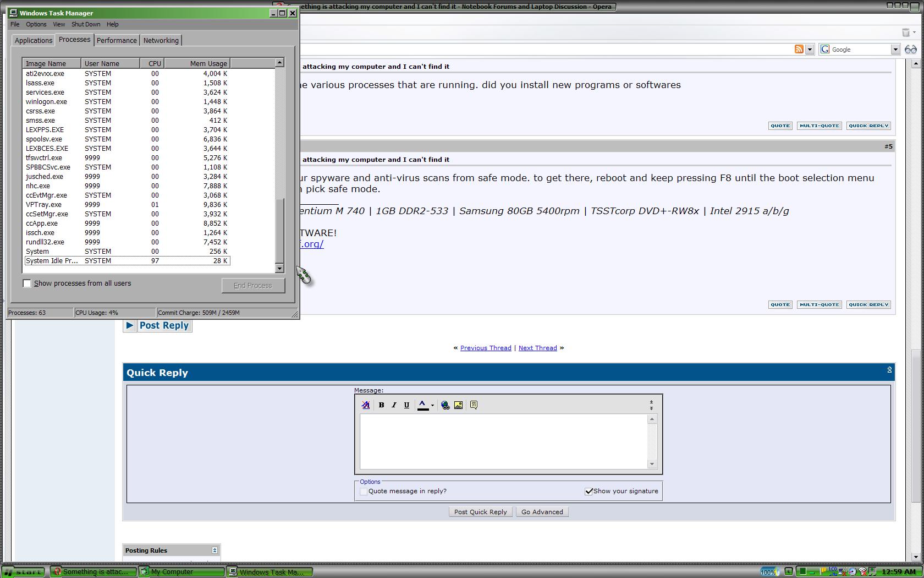
Task: Click QUOTE button on post #5
Action: click(x=780, y=304)
